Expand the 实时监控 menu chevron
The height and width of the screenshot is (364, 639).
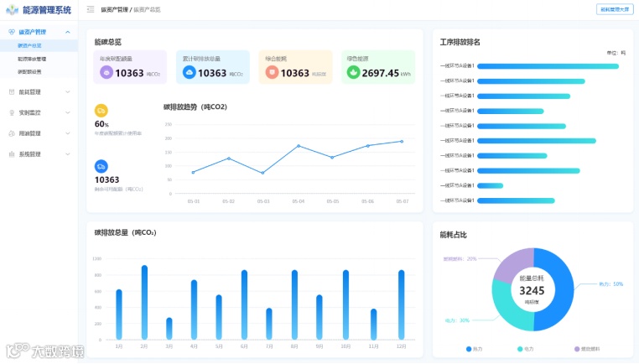pos(68,113)
